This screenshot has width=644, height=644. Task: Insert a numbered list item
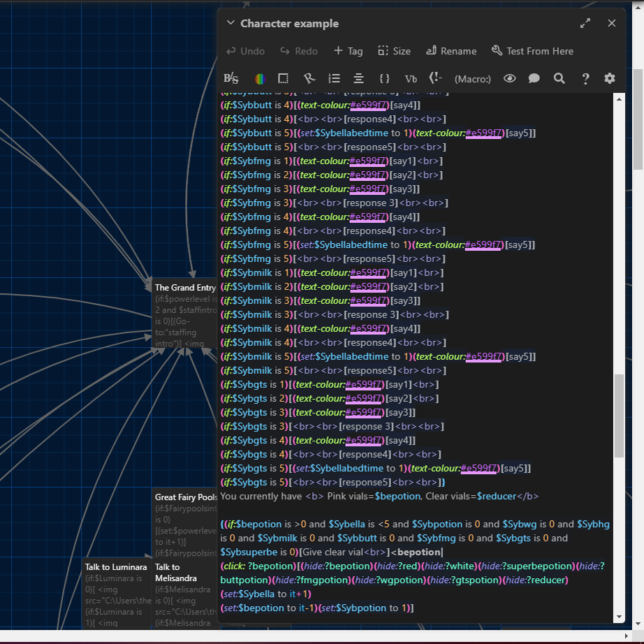coord(335,79)
